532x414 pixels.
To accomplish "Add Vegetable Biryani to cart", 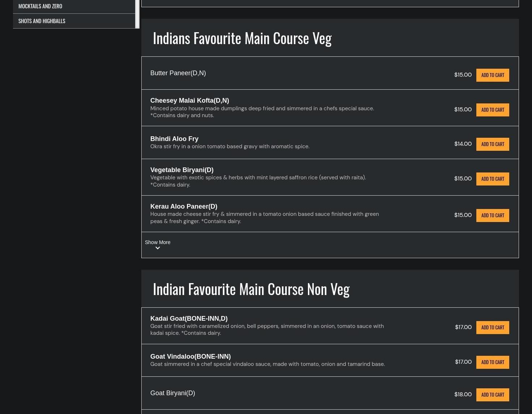I will point(492,179).
